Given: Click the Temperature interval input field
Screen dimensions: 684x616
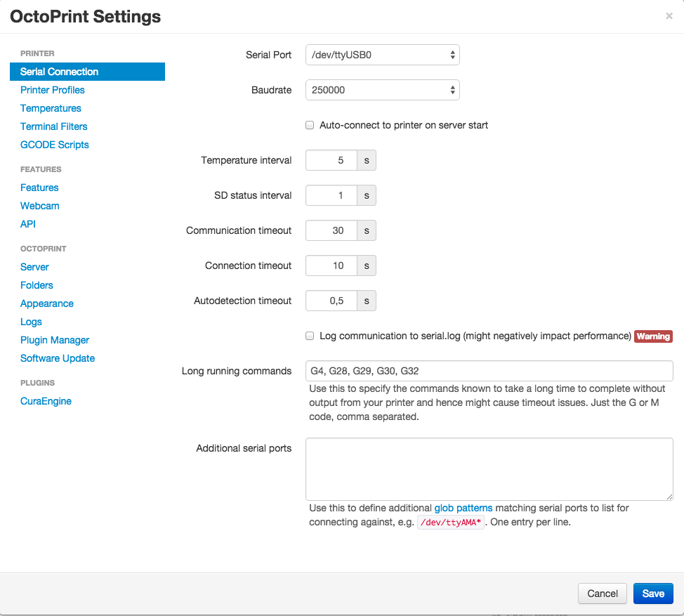Looking at the screenshot, I should [331, 160].
